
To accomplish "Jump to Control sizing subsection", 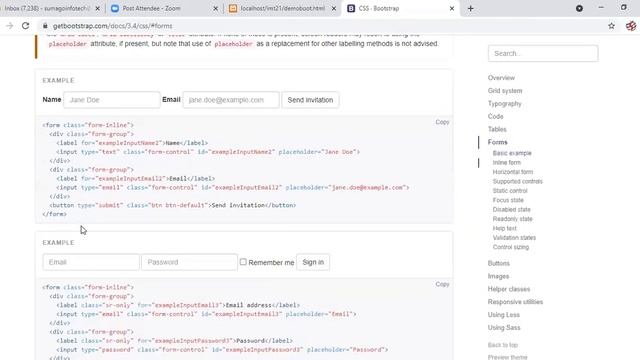I will tap(511, 247).
